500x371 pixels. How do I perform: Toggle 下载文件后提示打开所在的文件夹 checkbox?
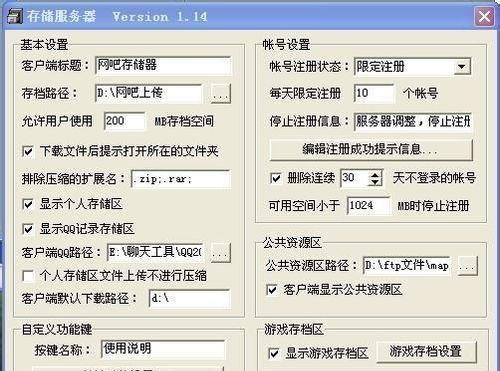[x=28, y=151]
